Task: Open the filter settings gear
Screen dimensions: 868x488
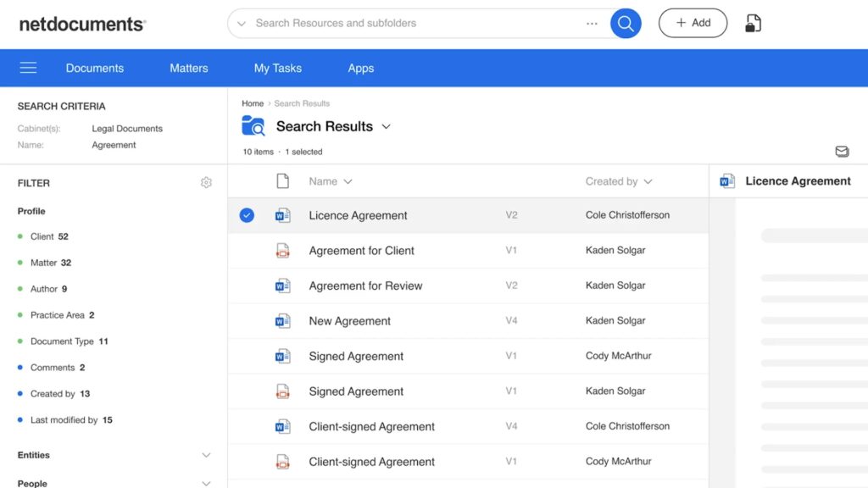Action: tap(206, 182)
